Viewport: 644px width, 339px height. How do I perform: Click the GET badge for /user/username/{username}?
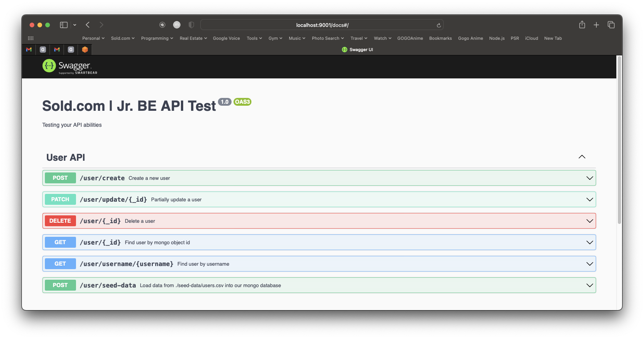60,264
